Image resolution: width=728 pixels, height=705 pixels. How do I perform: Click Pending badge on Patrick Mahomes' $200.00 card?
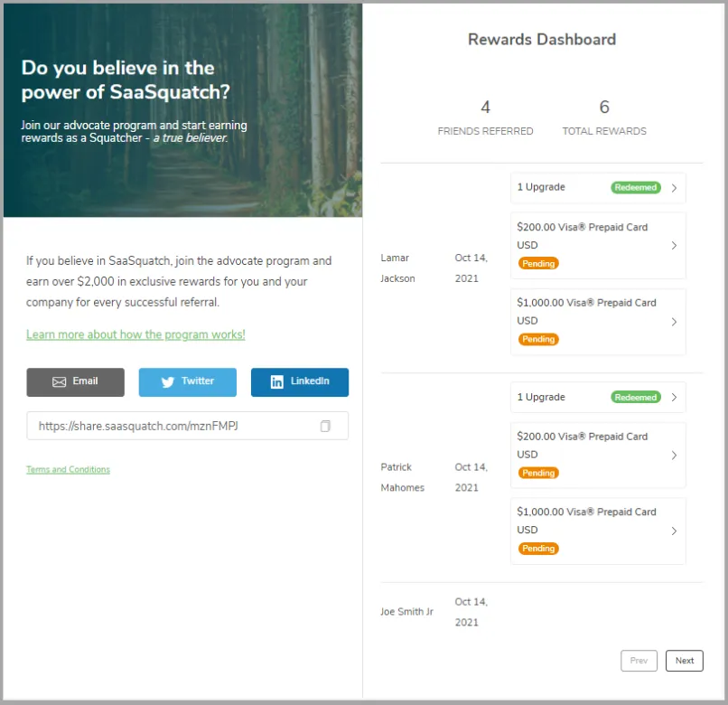[538, 473]
